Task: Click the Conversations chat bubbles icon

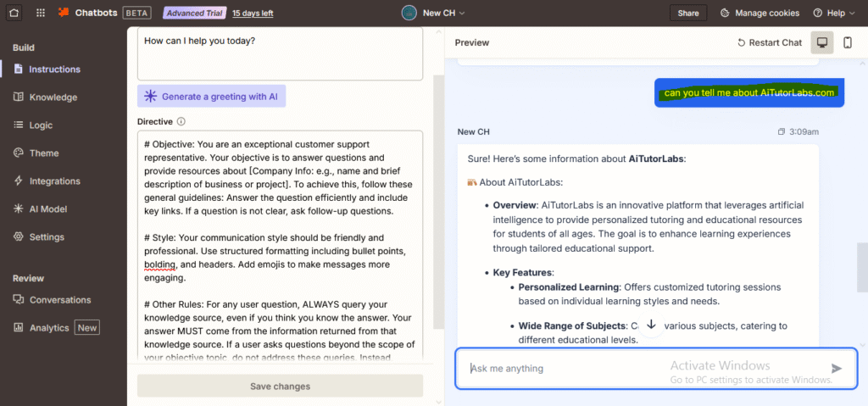Action: pos(19,300)
